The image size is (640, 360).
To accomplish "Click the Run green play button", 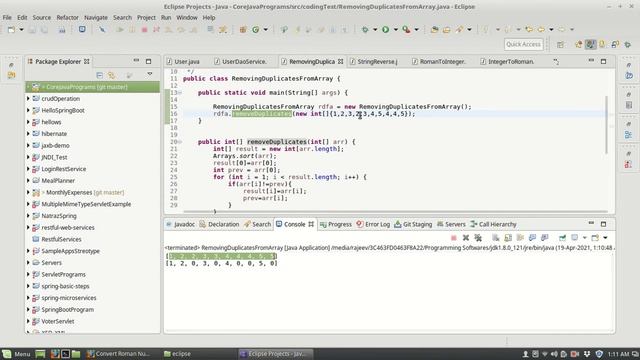I will [x=385, y=29].
